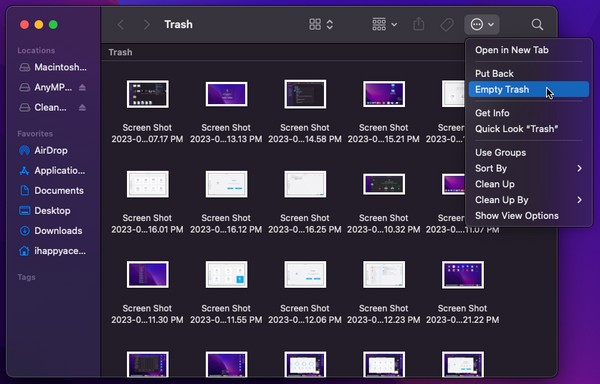Select screenshot thumbnail ending 16.12 PM
This screenshot has height=384, width=600.
226,184
